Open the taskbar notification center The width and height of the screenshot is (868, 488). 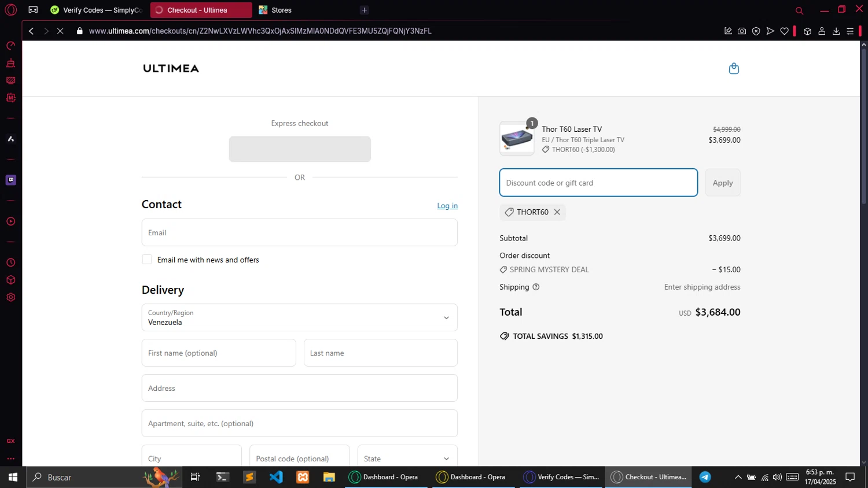[x=850, y=477]
